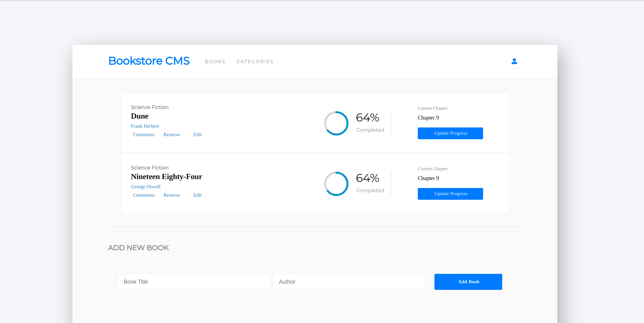
Task: Update Progress for Dune
Action: coord(450,133)
